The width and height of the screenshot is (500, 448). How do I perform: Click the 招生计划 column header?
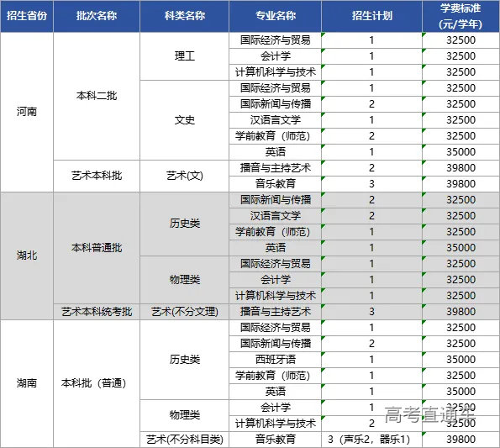tap(371, 16)
